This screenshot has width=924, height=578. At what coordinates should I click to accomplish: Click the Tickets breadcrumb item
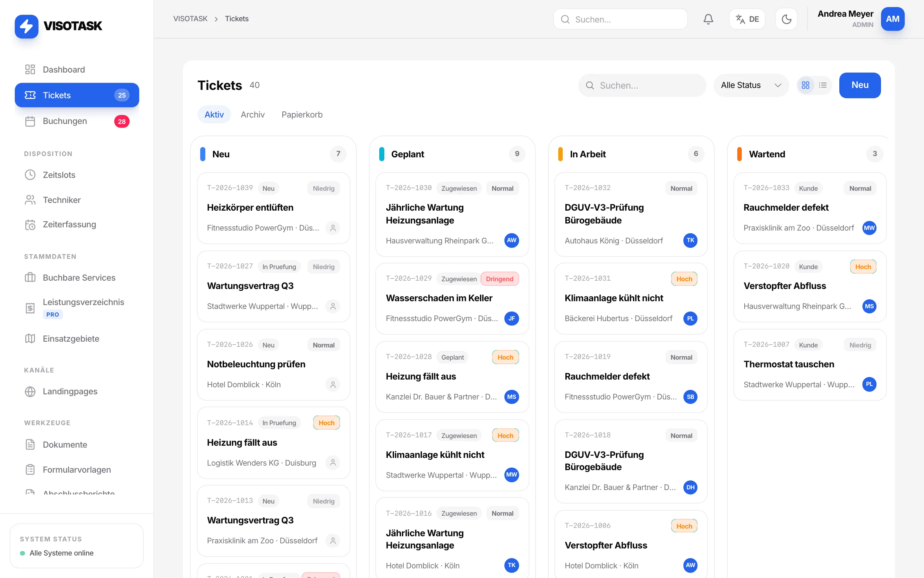tap(237, 19)
